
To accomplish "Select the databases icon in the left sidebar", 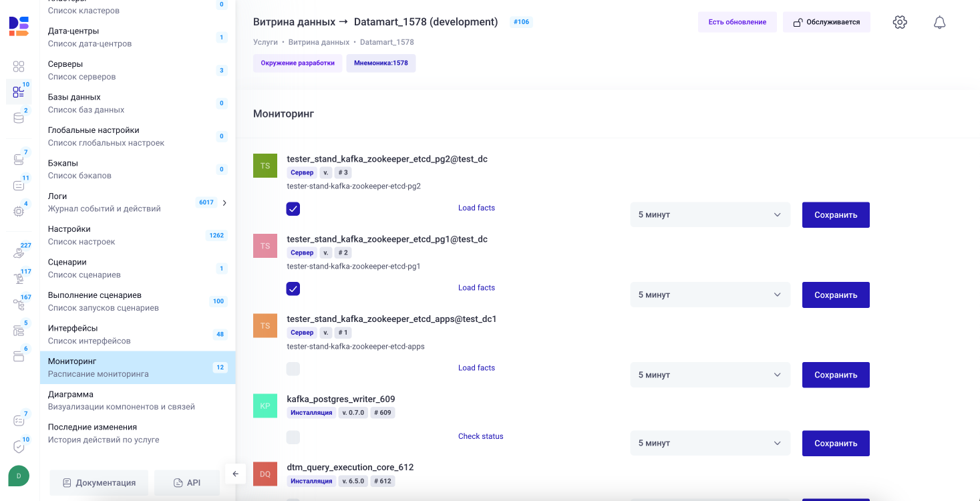I will 18,118.
